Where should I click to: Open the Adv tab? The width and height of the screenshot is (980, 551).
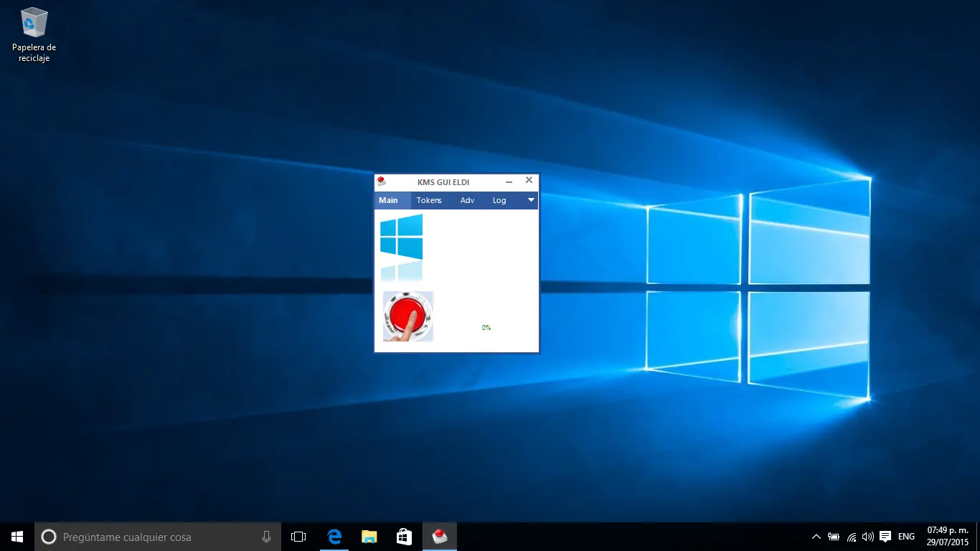(x=467, y=200)
